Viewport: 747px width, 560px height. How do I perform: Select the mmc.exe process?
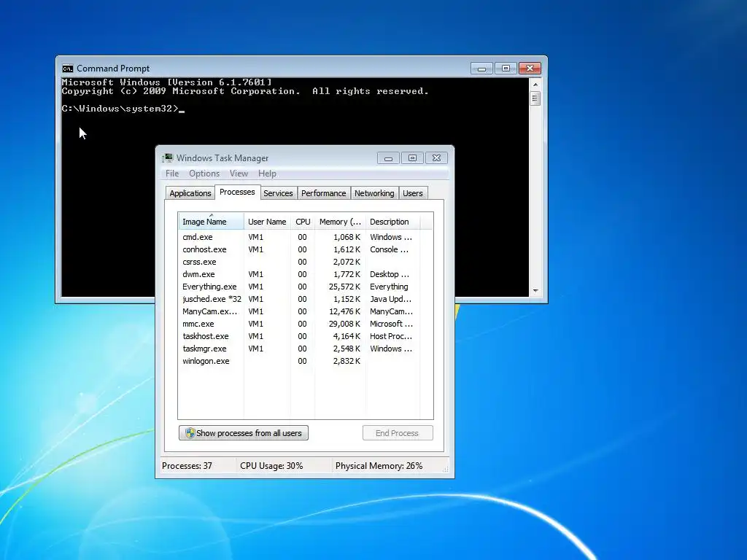pyautogui.click(x=306, y=324)
